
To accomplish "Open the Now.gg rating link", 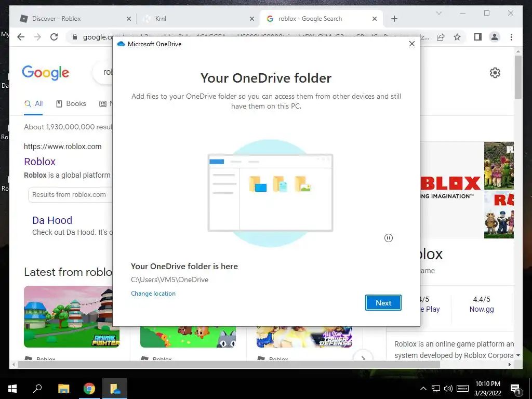I will point(482,309).
